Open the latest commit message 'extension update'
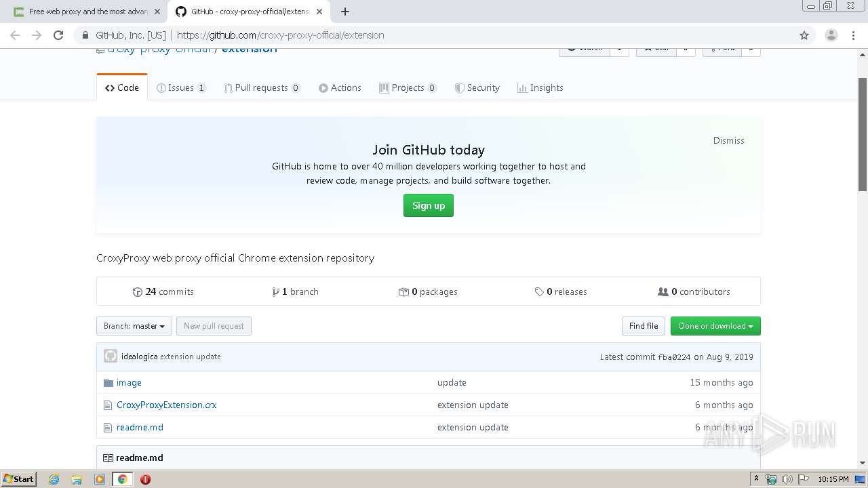Image resolution: width=868 pixels, height=488 pixels. pos(191,357)
